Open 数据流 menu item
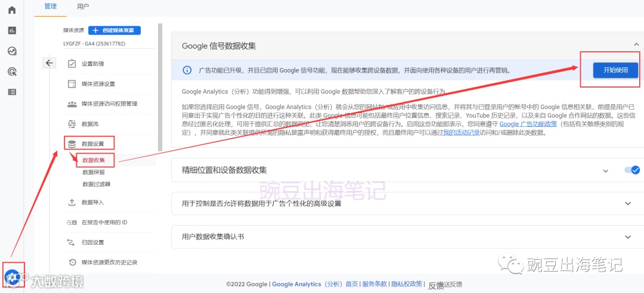 [x=90, y=124]
